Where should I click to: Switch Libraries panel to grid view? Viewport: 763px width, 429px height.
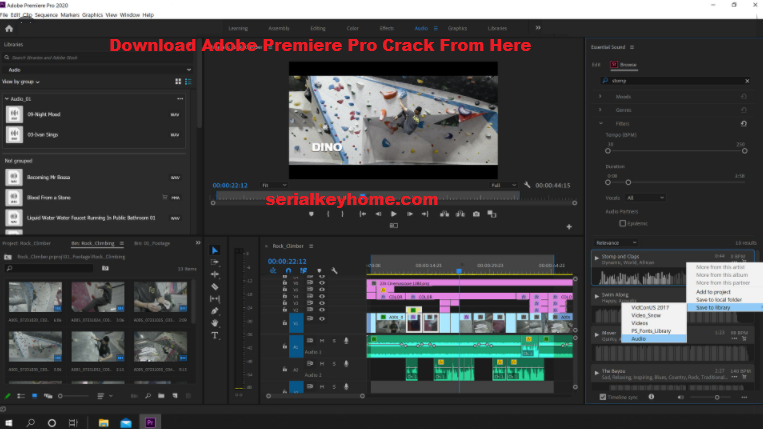point(178,82)
